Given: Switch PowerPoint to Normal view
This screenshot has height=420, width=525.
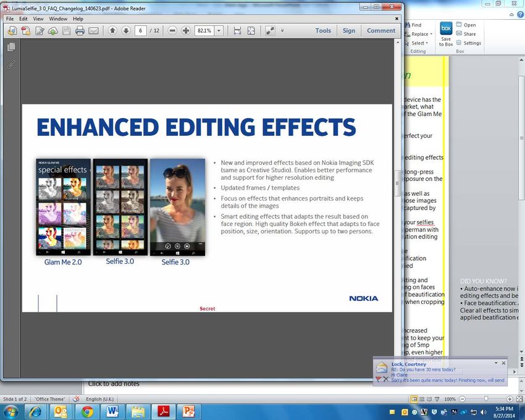Looking at the screenshot, I should click(414, 399).
